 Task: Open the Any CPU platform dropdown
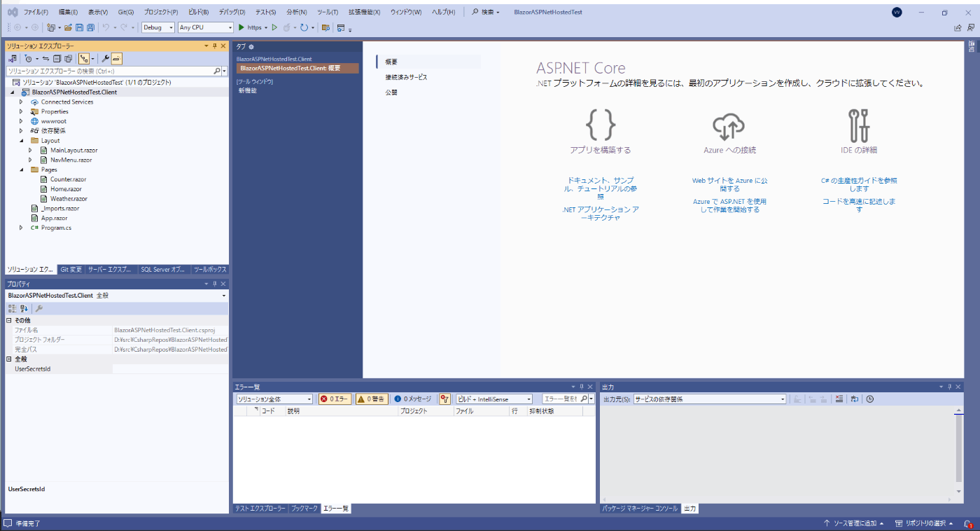pos(205,27)
